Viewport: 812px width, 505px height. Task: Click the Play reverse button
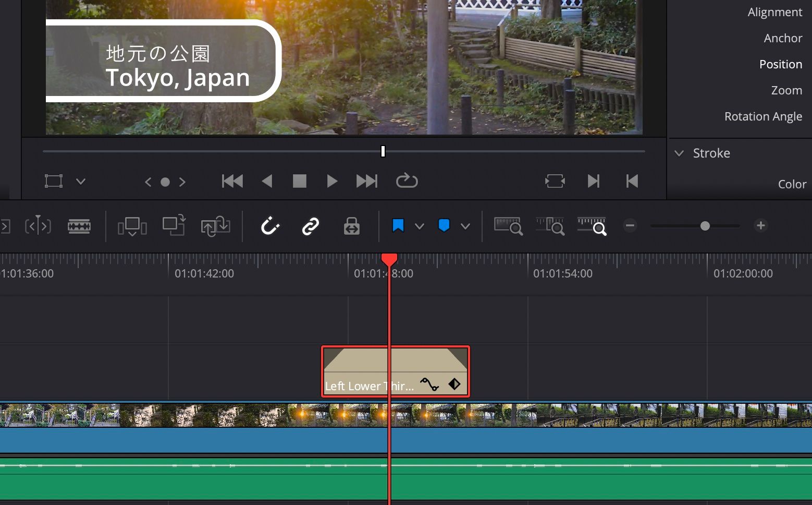[267, 182]
